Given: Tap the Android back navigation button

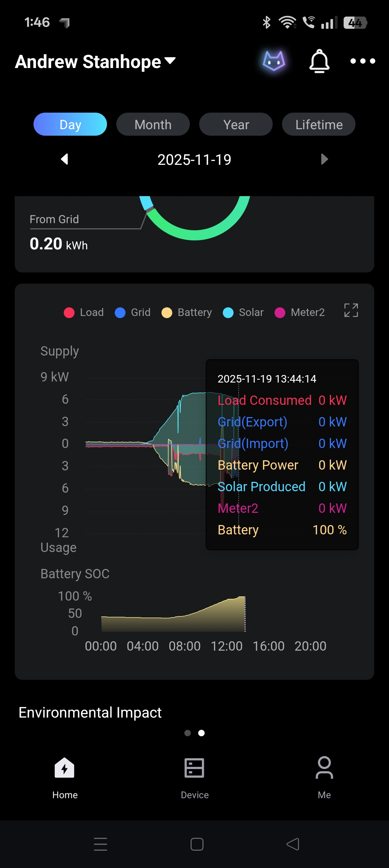Looking at the screenshot, I should pyautogui.click(x=293, y=844).
